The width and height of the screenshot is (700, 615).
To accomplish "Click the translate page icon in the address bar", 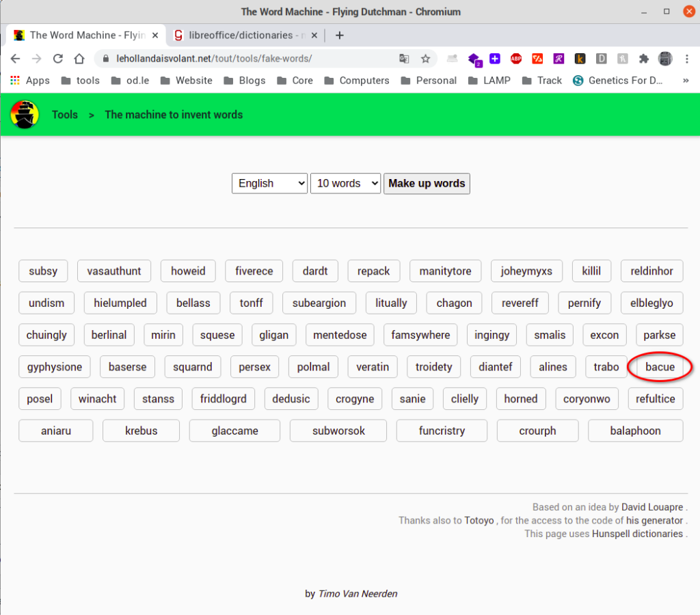I will 405,59.
